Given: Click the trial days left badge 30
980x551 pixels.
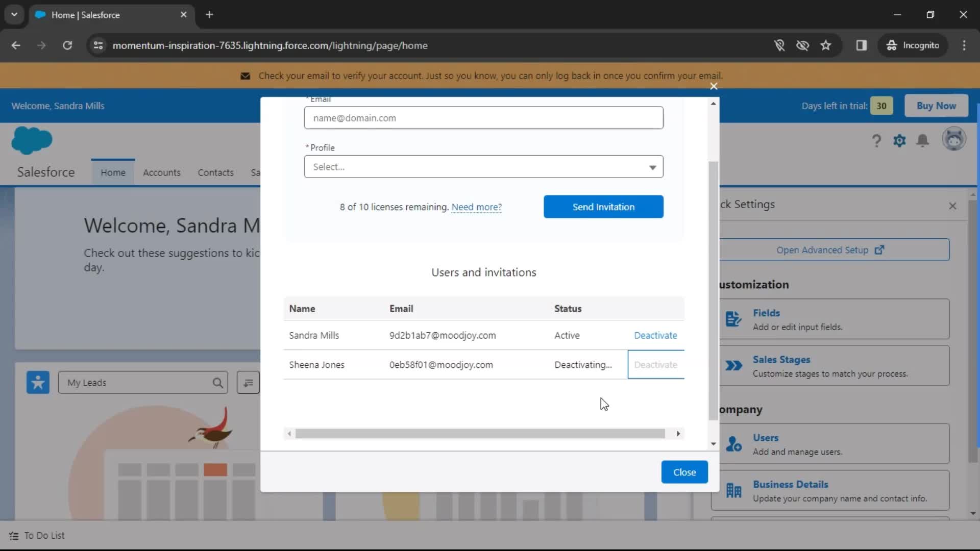Looking at the screenshot, I should click(x=881, y=106).
